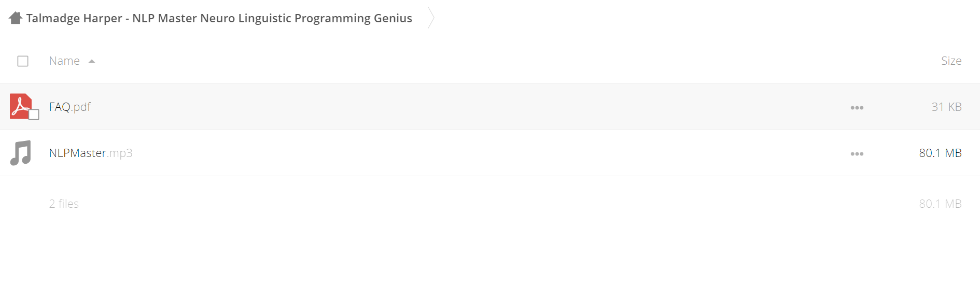This screenshot has width=980, height=299.
Task: Click the 80.1 MB size of NLPMaster.mp3
Action: pyautogui.click(x=940, y=153)
